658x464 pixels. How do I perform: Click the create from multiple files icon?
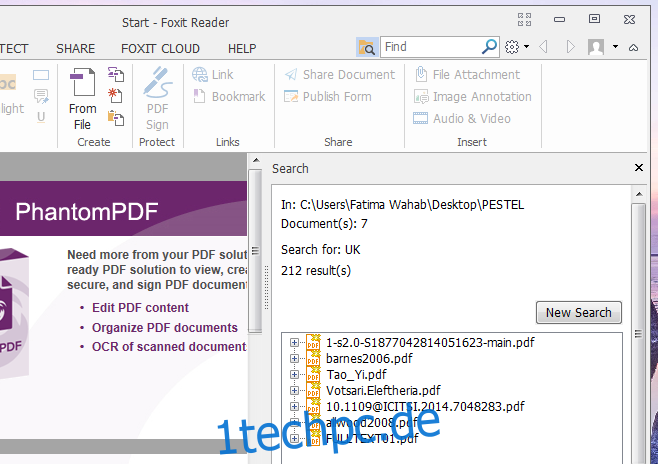(x=115, y=74)
